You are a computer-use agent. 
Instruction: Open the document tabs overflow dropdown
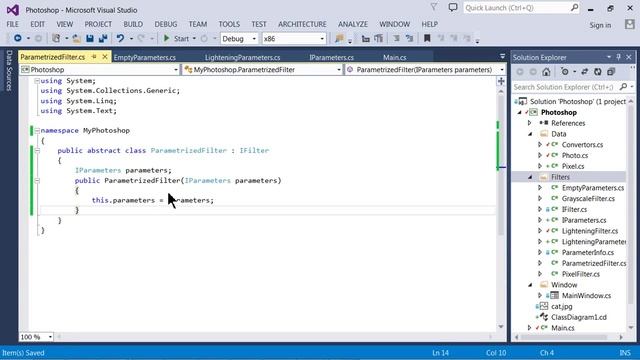coord(502,57)
